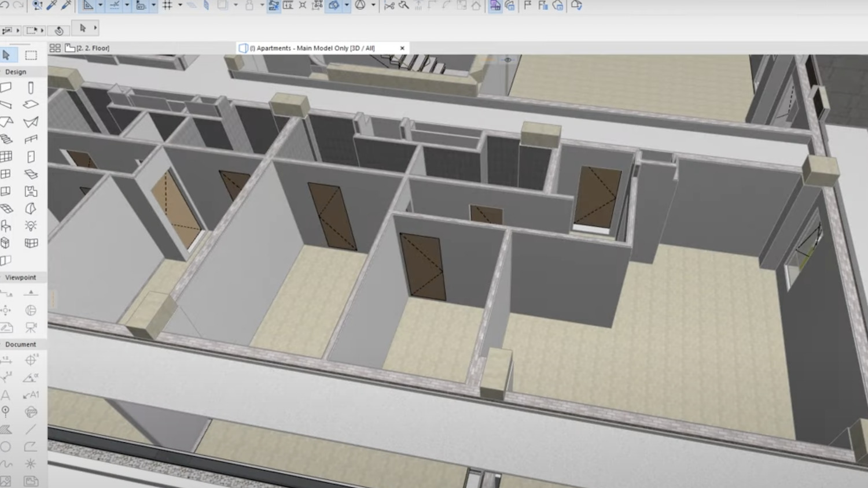Select the Text tool in the Document section
The image size is (868, 488).
(7, 395)
